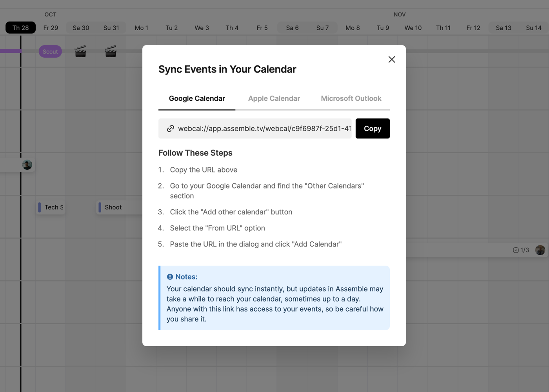This screenshot has width=549, height=392.
Task: Click the link icon beside the URL
Action: point(170,129)
